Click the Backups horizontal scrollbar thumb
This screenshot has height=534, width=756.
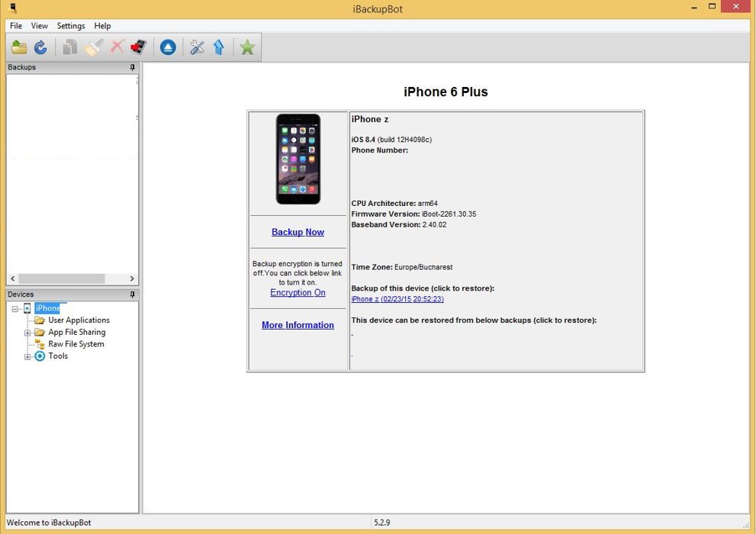point(62,278)
